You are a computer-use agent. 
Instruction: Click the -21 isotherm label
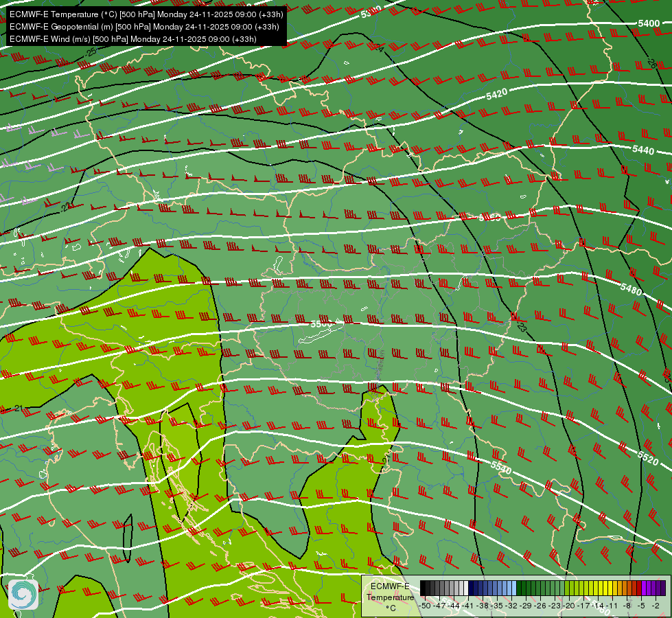[x=18, y=408]
